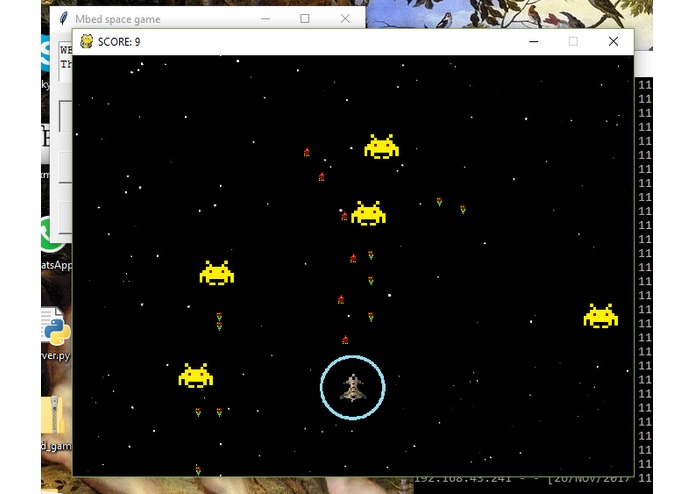This screenshot has width=695, height=494.
Task: Click the "SCORE: 9" title text
Action: click(119, 42)
